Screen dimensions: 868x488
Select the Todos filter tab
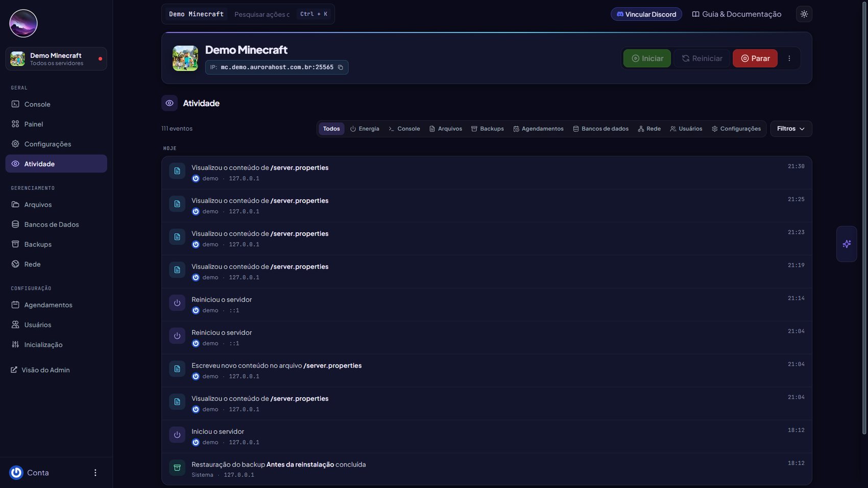(331, 129)
